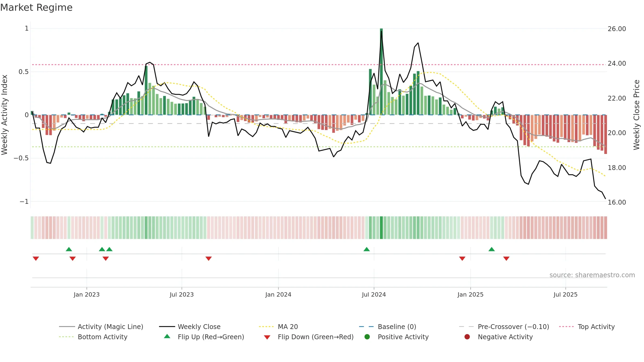Image resolution: width=644 pixels, height=362 pixels.
Task: Toggle the MA 20 legend entry
Action: click(x=278, y=327)
